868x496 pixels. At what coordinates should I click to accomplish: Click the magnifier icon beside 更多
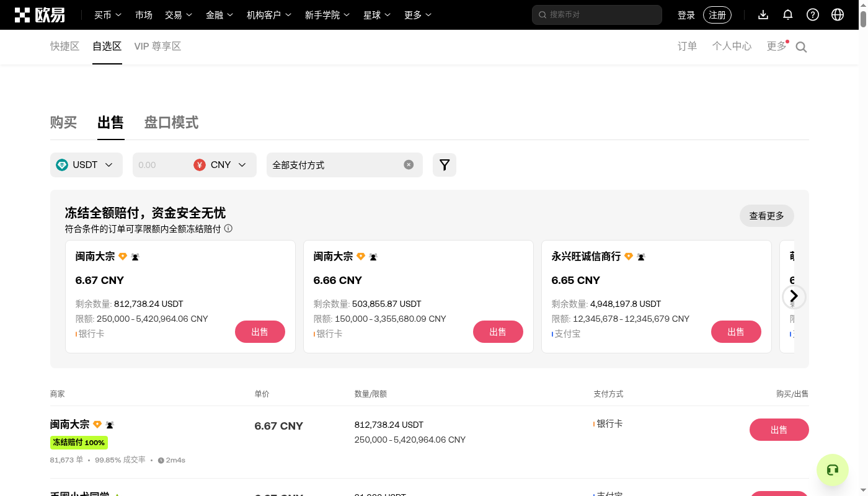coord(801,47)
